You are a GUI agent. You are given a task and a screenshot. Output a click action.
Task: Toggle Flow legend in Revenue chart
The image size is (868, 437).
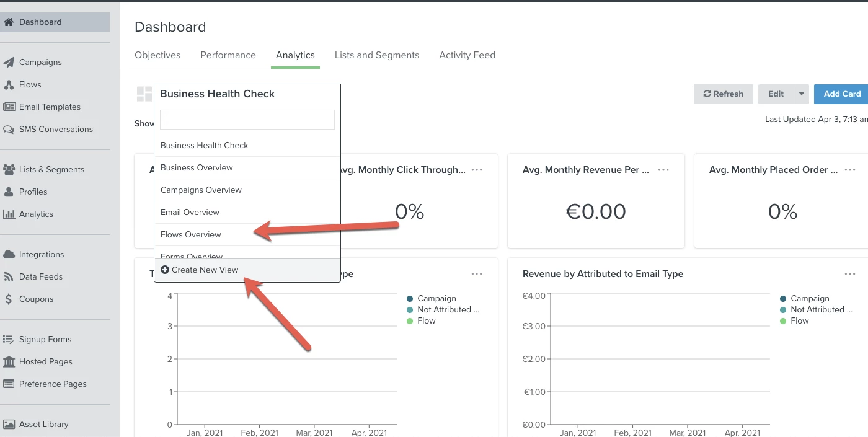pos(794,320)
